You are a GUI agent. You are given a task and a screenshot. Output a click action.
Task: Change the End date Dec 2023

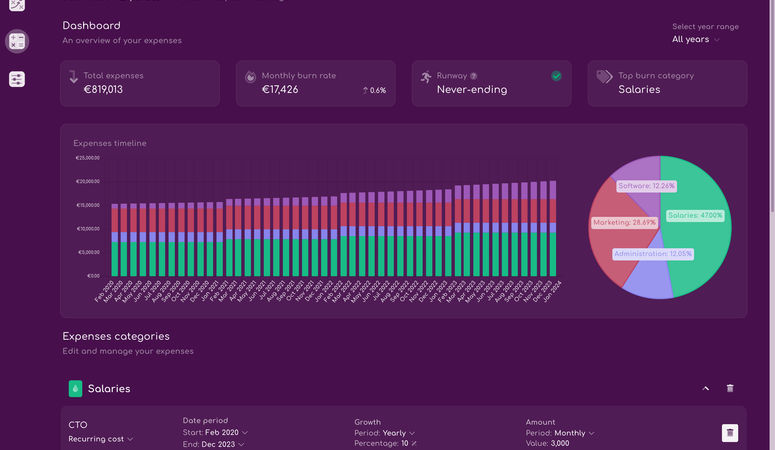pyautogui.click(x=222, y=444)
